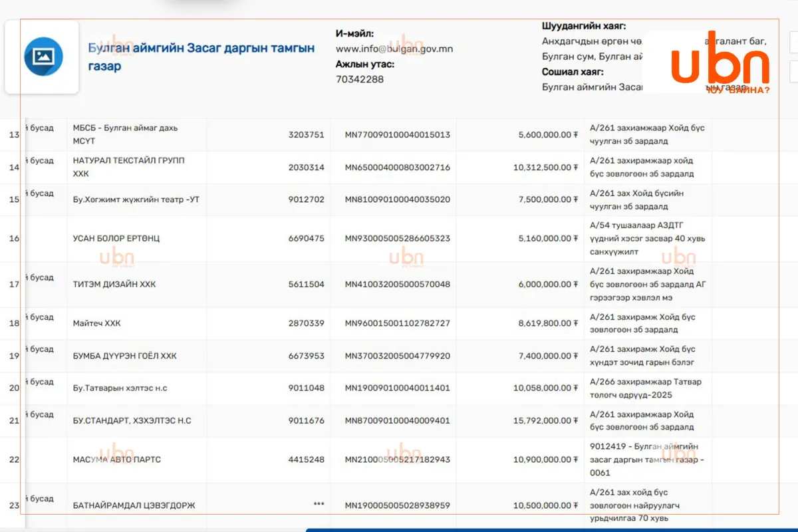The height and width of the screenshot is (532, 798).
Task: Click phone number 70342288
Action: (x=360, y=79)
